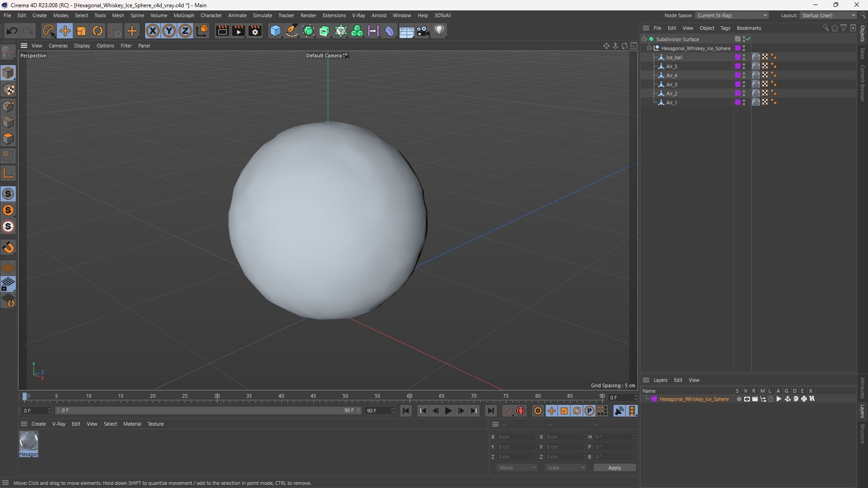Open the MoGraph menu
The image size is (868, 488).
[x=184, y=15]
